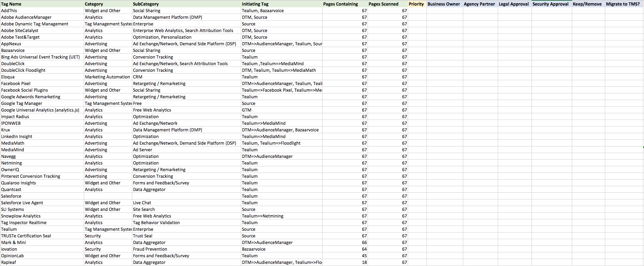Select the Legal Approval header cell

tap(515, 4)
